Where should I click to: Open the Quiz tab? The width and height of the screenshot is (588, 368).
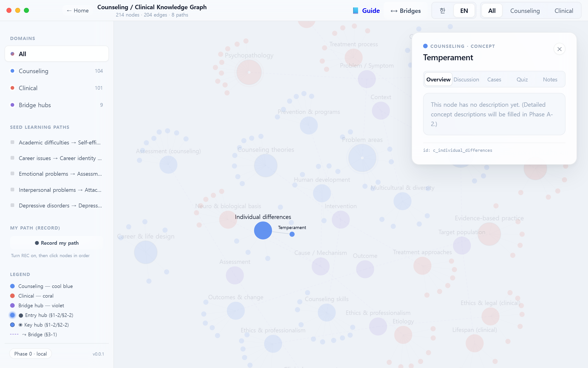point(522,79)
